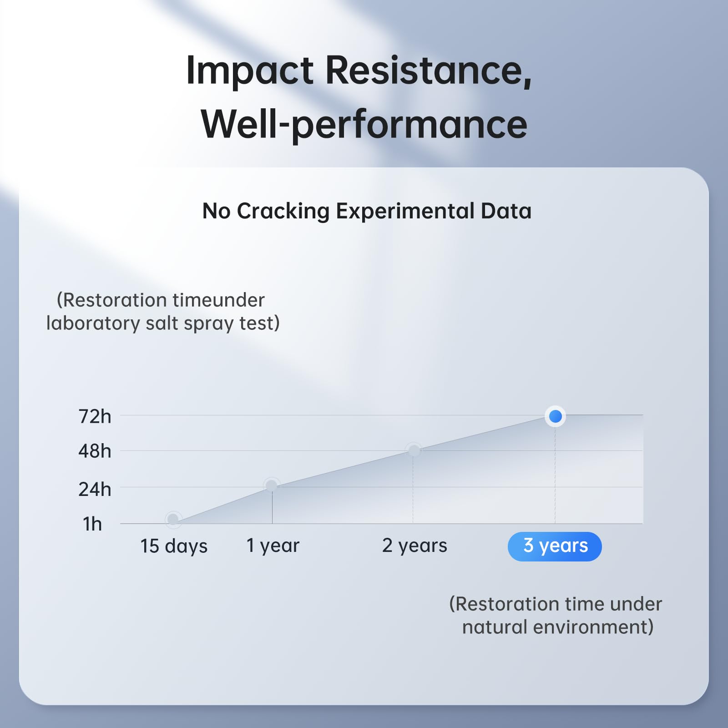Click the blue 3 years data point
Image resolution: width=728 pixels, height=728 pixels.
[555, 416]
